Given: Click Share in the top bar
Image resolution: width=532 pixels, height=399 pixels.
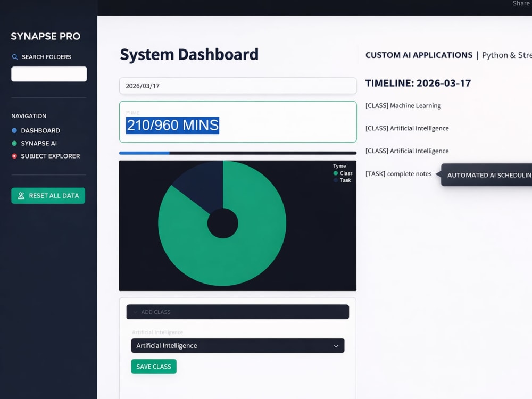Looking at the screenshot, I should pyautogui.click(x=521, y=3).
